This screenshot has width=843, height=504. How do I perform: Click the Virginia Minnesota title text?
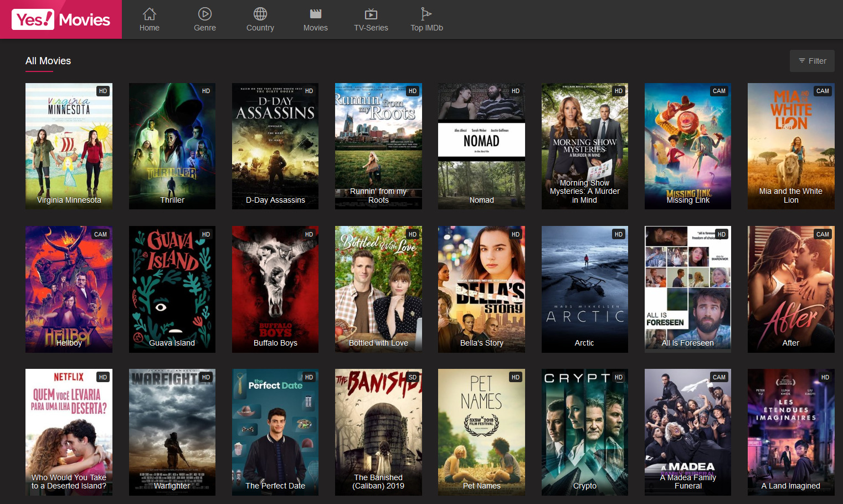coord(69,200)
